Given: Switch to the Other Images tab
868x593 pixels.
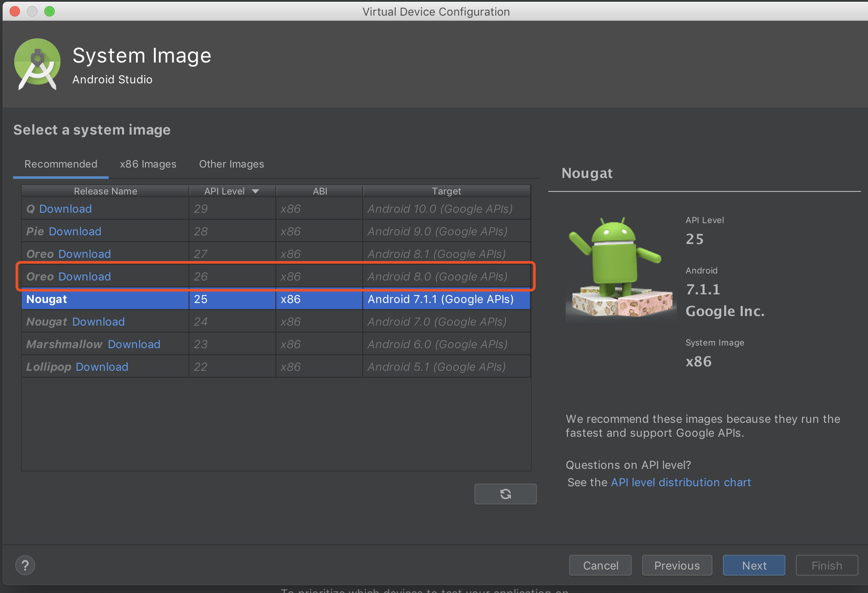Looking at the screenshot, I should 232,164.
